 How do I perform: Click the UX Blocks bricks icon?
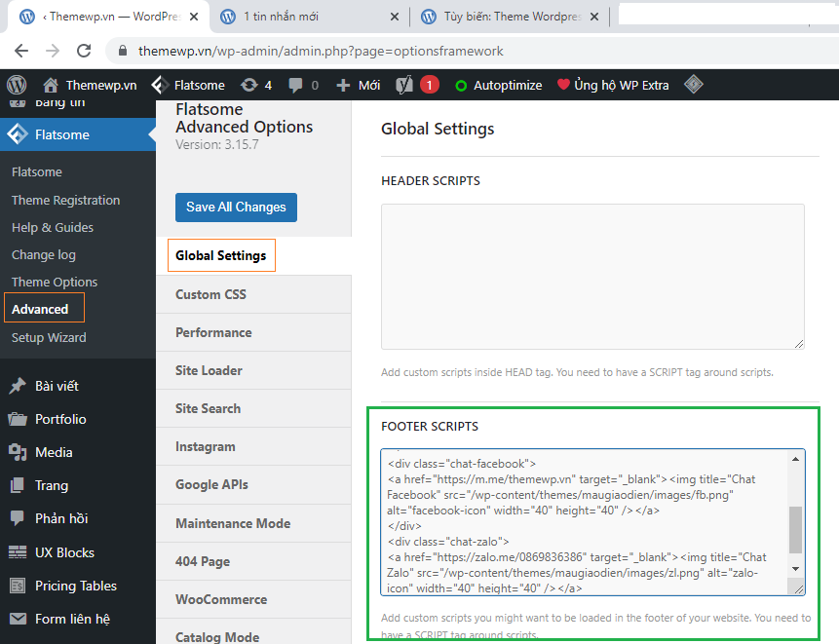[x=18, y=552]
